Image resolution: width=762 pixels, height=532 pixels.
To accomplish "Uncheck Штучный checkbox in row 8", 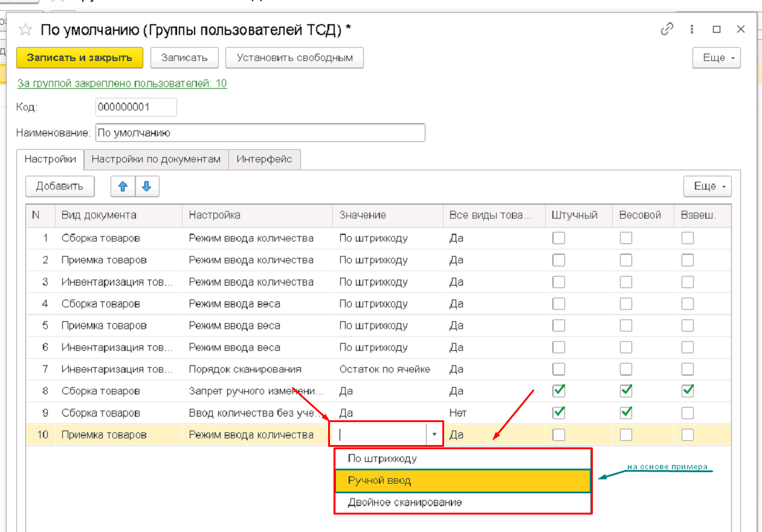I will tap(559, 391).
